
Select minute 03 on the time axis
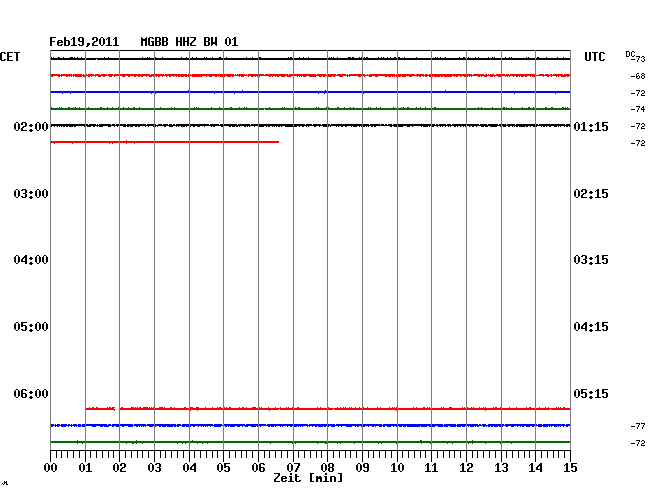pos(154,468)
